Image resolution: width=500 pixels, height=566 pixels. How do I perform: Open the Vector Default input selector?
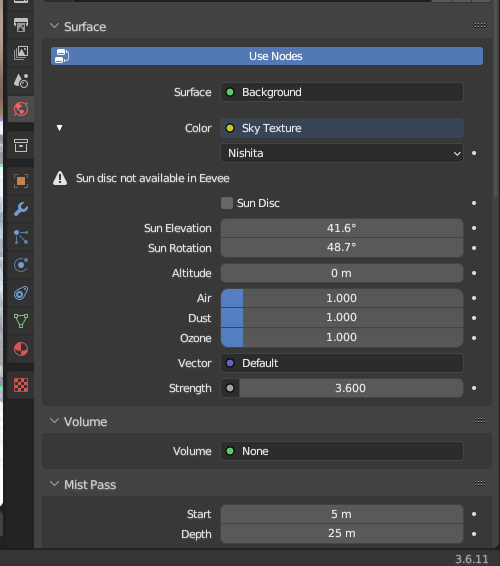tap(342, 363)
